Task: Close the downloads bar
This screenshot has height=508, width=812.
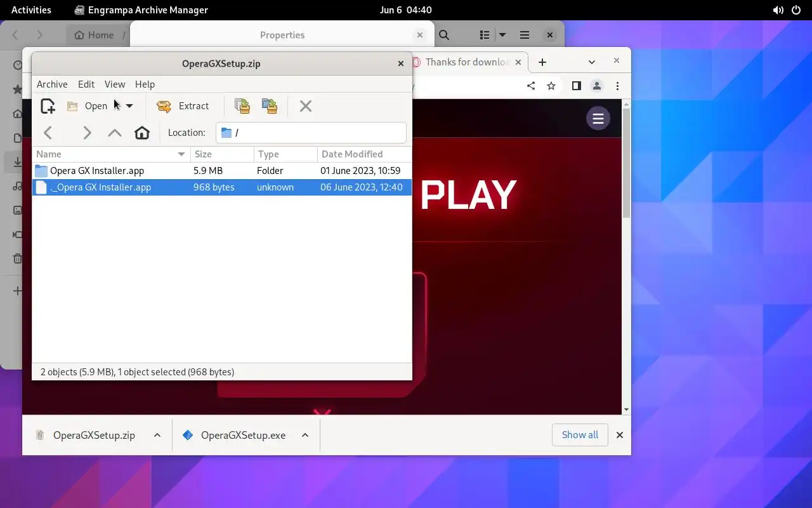Action: point(620,435)
